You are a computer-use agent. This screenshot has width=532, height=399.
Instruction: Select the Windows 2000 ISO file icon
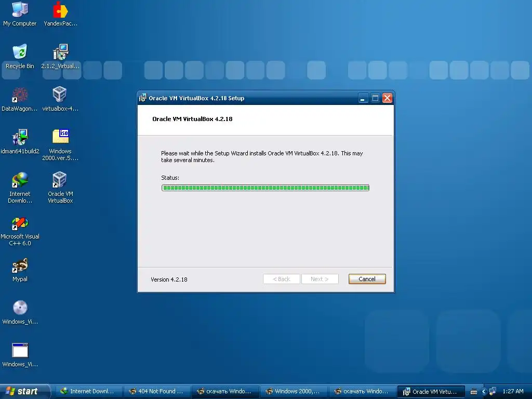(60, 145)
